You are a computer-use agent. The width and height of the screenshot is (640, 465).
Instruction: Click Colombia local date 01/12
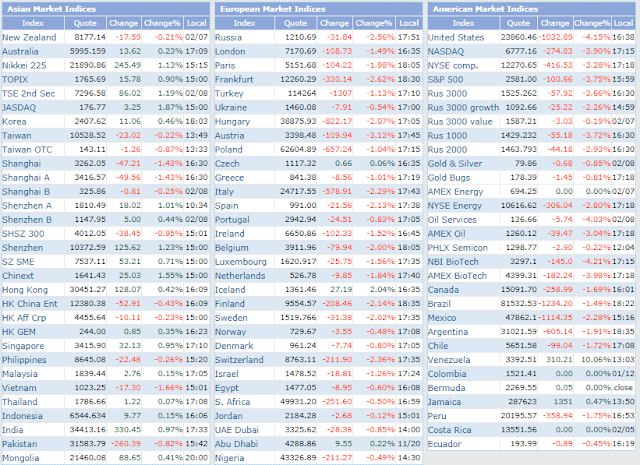[623, 374]
